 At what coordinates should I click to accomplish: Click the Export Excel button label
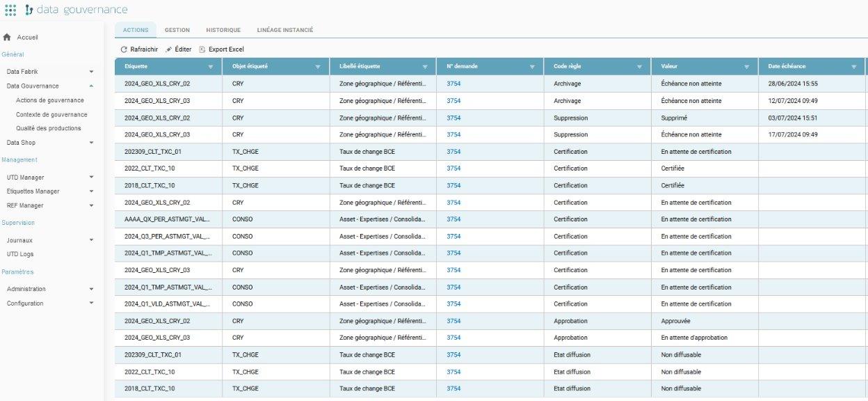(x=226, y=49)
